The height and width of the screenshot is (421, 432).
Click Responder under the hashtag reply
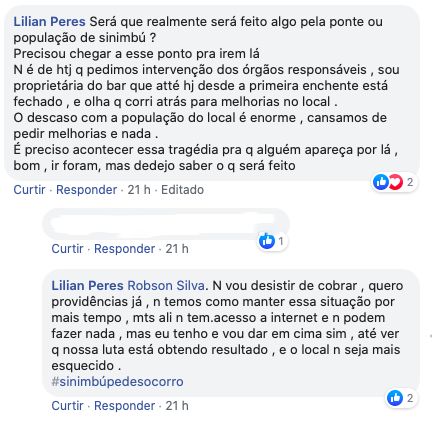124,406
